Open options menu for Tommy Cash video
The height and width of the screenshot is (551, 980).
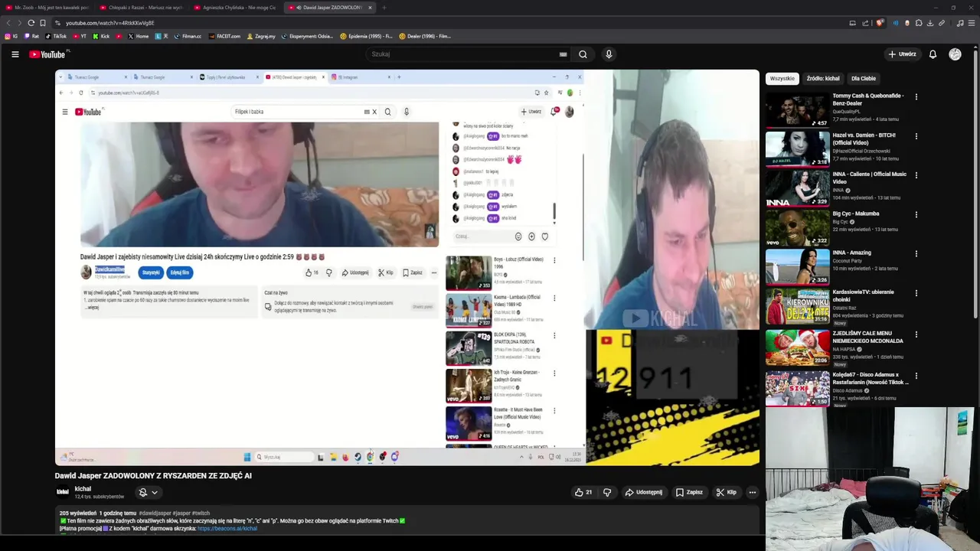point(916,97)
